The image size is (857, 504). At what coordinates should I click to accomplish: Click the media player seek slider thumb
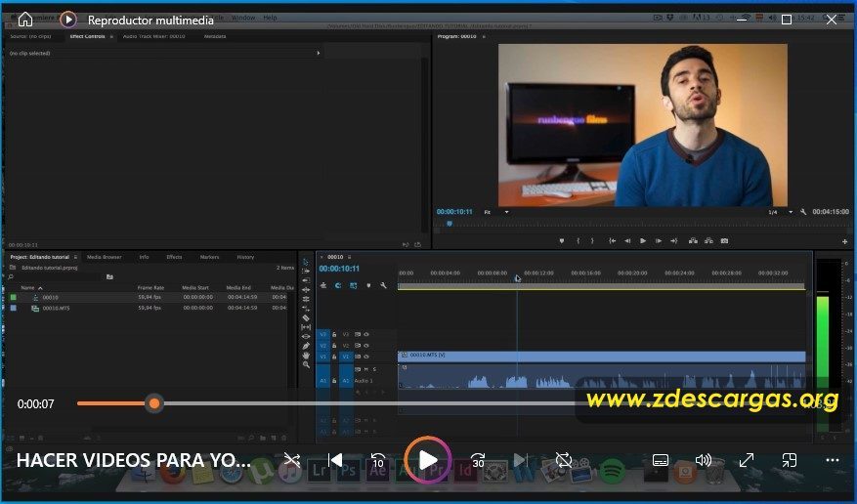154,403
